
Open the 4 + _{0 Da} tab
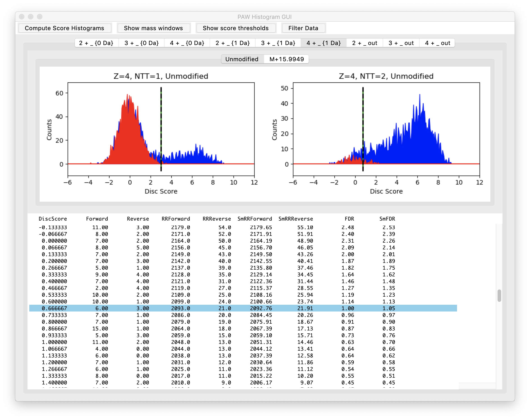click(187, 43)
